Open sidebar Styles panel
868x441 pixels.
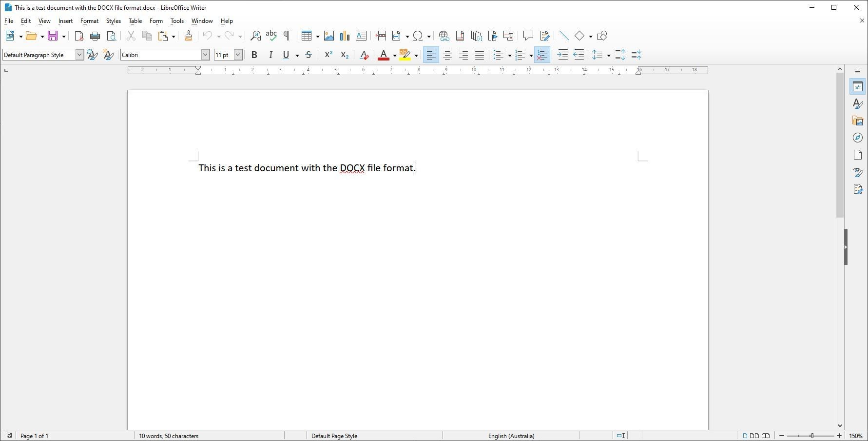857,104
